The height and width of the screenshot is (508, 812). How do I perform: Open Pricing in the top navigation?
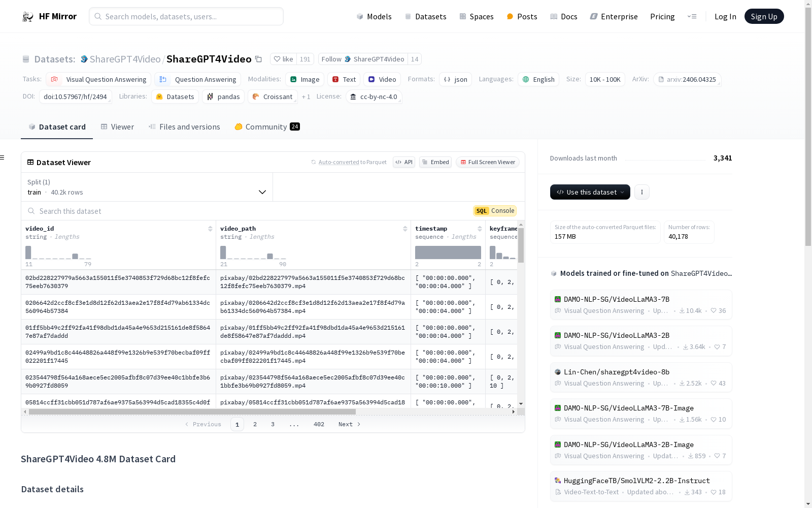[x=662, y=17]
